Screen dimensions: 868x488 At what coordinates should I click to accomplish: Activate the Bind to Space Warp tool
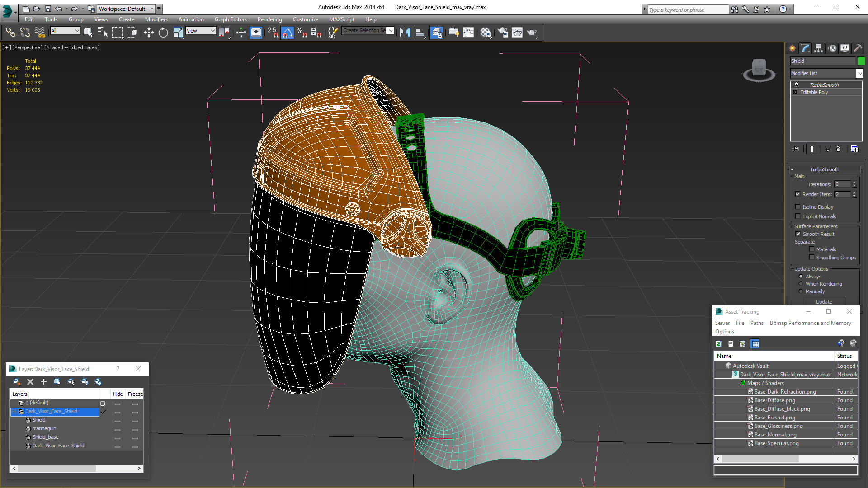coord(40,32)
